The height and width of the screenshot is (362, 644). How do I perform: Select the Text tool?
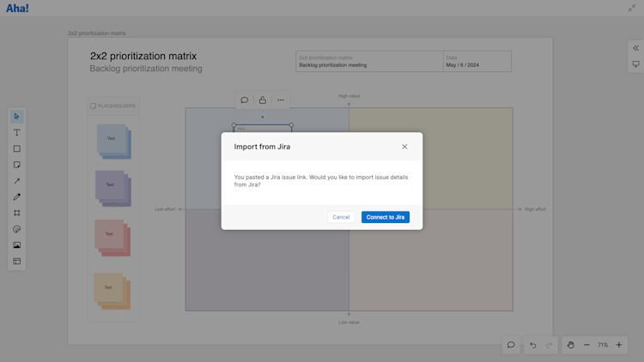pyautogui.click(x=17, y=133)
